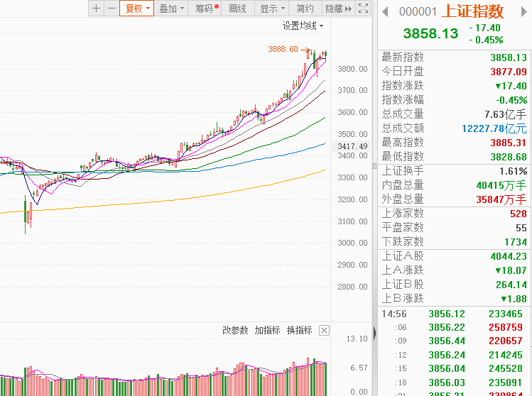This screenshot has height=396, width=532.
Task: Click the 筹码 toolbar button
Action: pos(205,8)
